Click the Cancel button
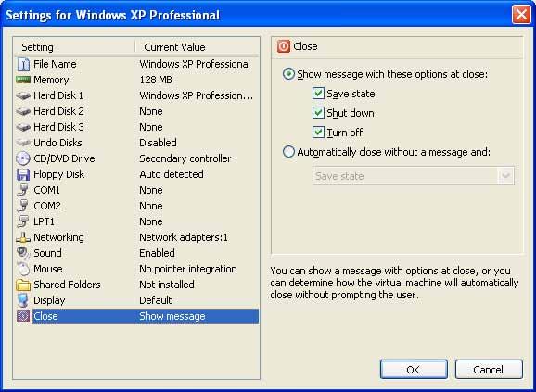The image size is (536, 392). click(x=489, y=370)
